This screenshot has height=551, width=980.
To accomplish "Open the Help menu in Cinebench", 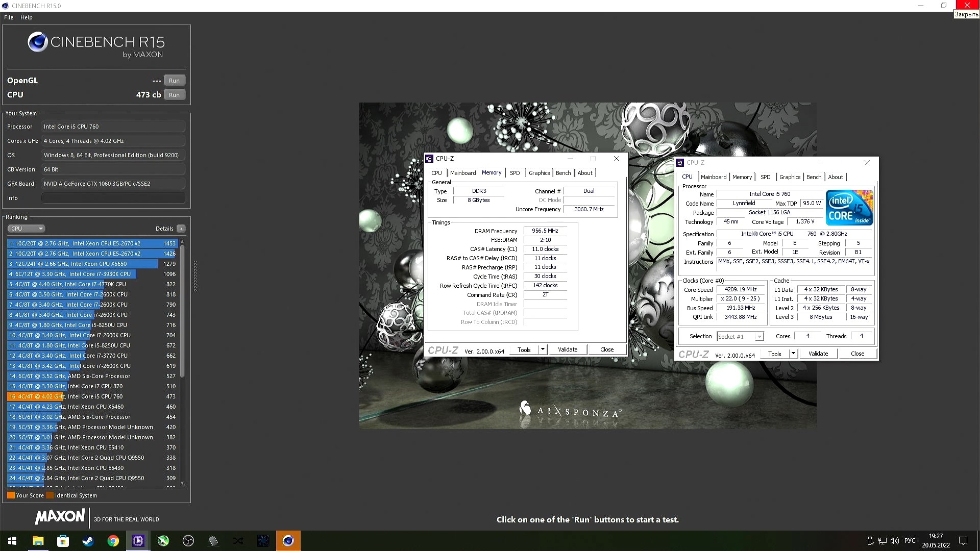I will pos(27,17).
